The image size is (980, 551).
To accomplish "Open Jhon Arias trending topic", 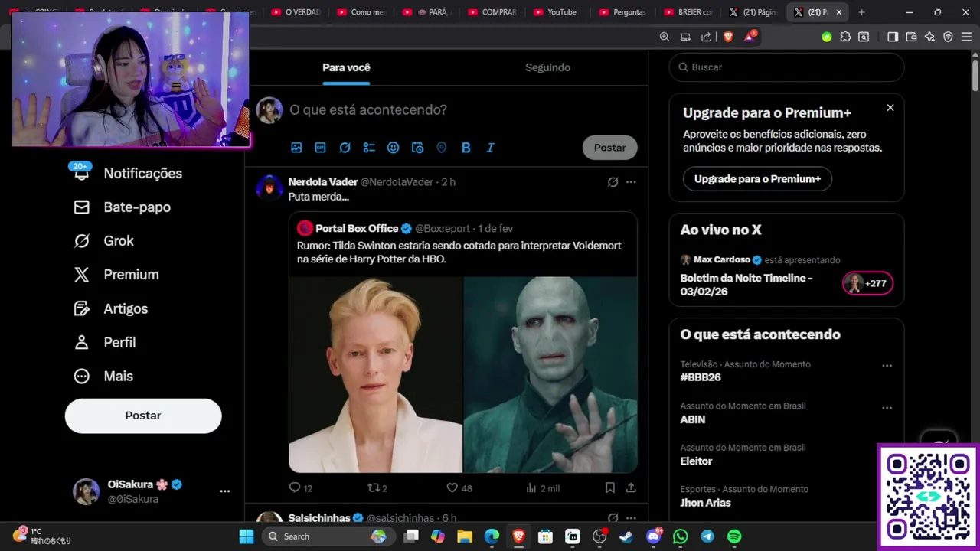I will [705, 503].
